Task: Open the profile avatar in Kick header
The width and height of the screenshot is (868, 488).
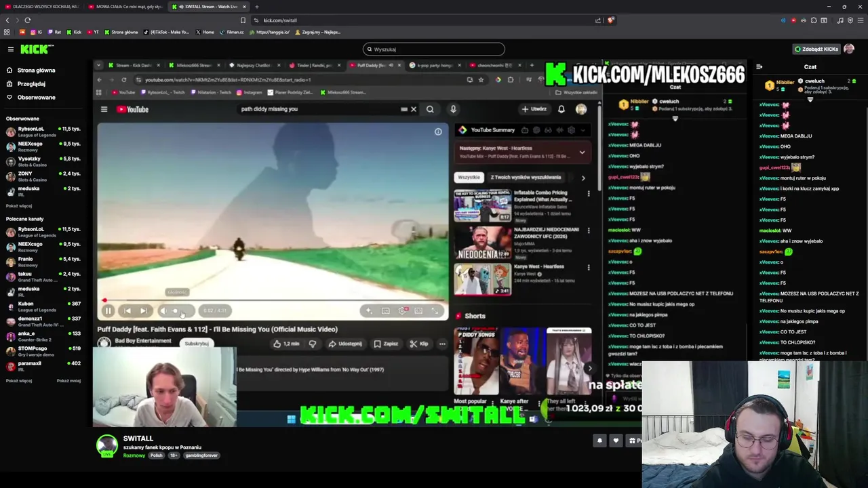Action: tap(849, 49)
